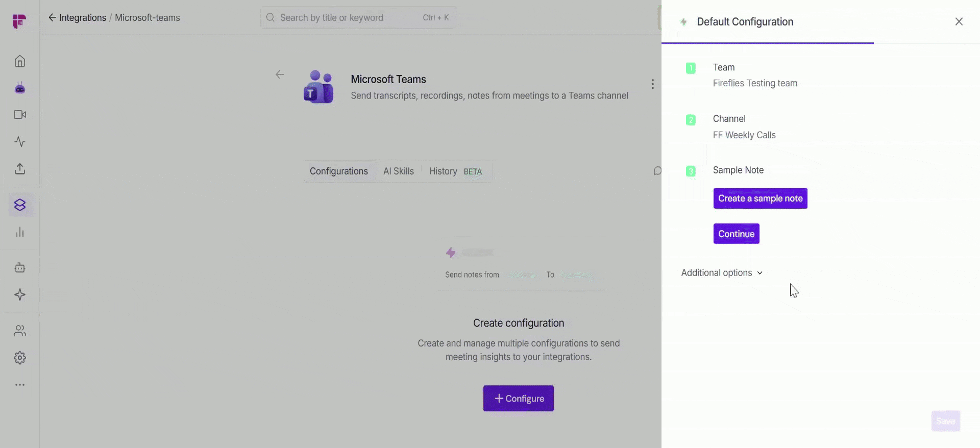Image resolution: width=980 pixels, height=448 pixels.
Task: Edit the Team step Fireflies Testing team
Action: pyautogui.click(x=755, y=83)
